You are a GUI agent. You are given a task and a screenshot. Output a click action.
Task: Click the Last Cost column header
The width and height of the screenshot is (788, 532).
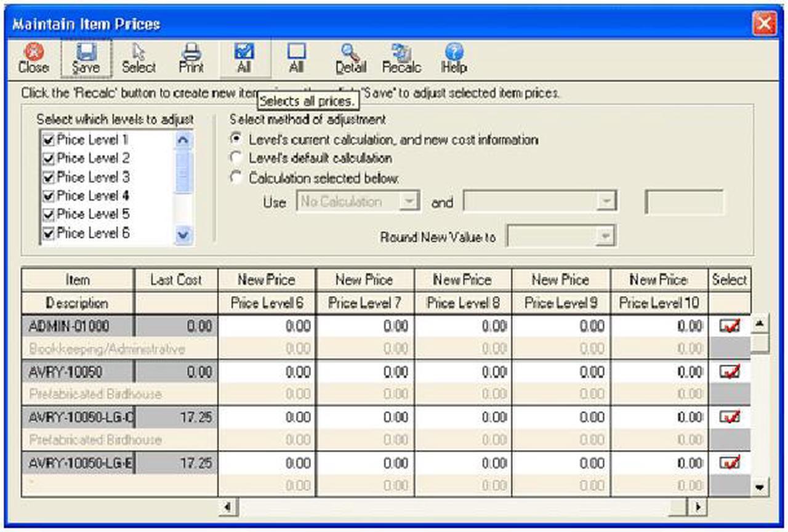click(176, 280)
